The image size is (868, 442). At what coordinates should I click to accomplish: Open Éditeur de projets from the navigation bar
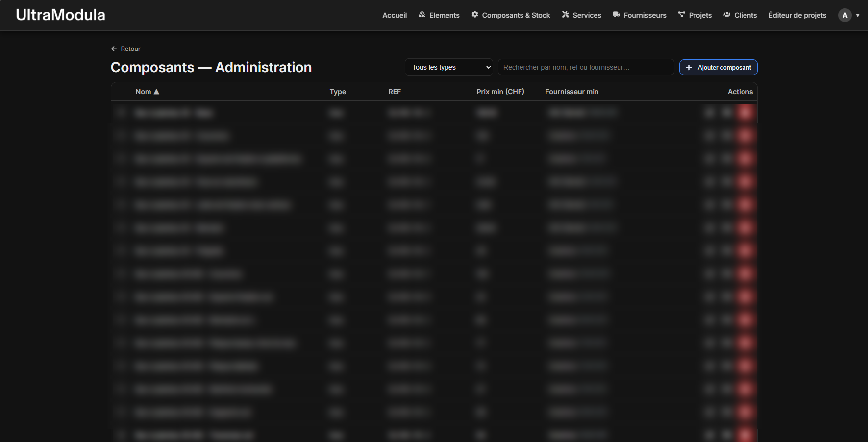coord(797,15)
